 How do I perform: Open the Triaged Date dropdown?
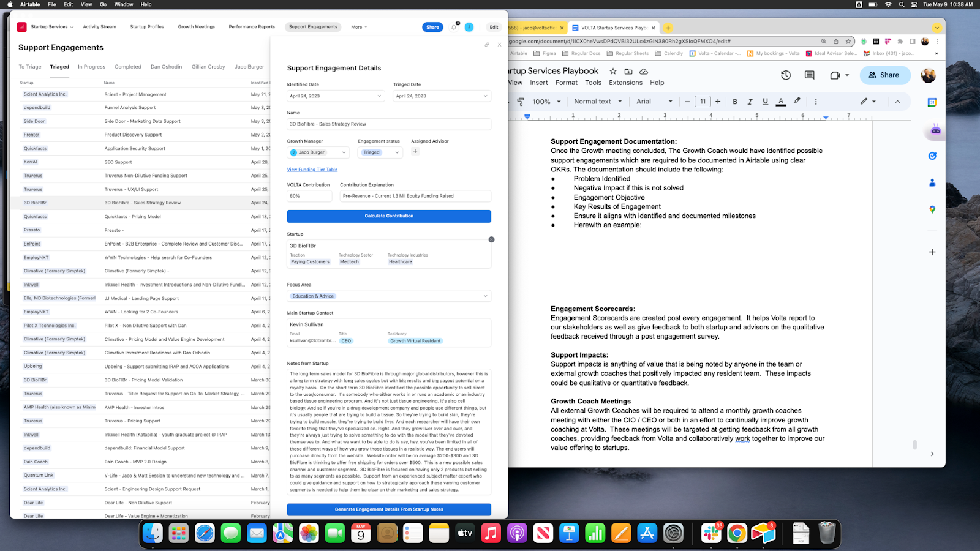442,96
